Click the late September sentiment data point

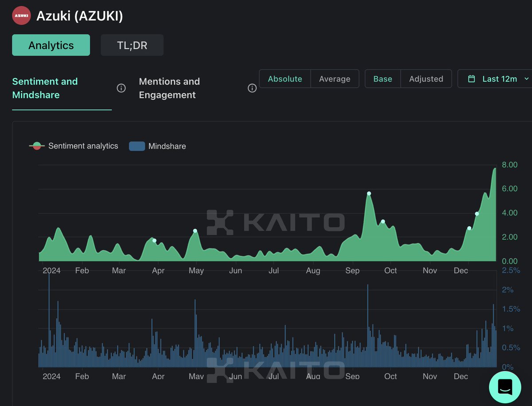pyautogui.click(x=383, y=221)
